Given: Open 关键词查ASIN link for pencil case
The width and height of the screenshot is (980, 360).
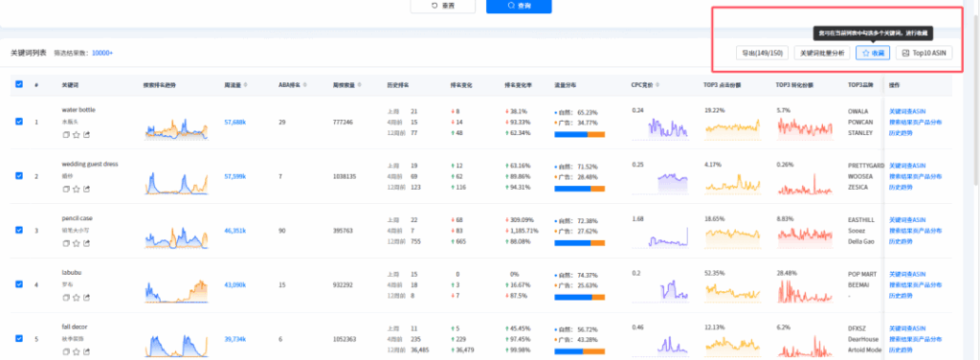Looking at the screenshot, I should click(x=907, y=219).
